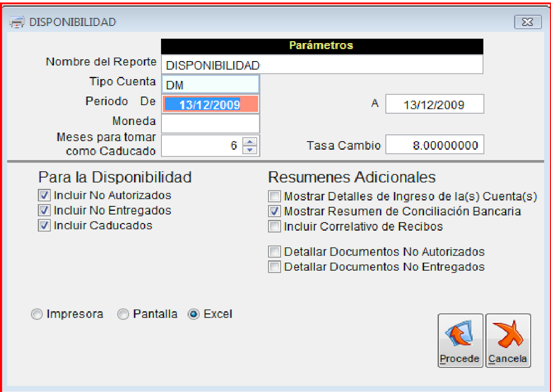This screenshot has height=392, width=551.
Task: Uncheck Mostrar Resumen de Conciliación Bancaria
Action: point(274,211)
